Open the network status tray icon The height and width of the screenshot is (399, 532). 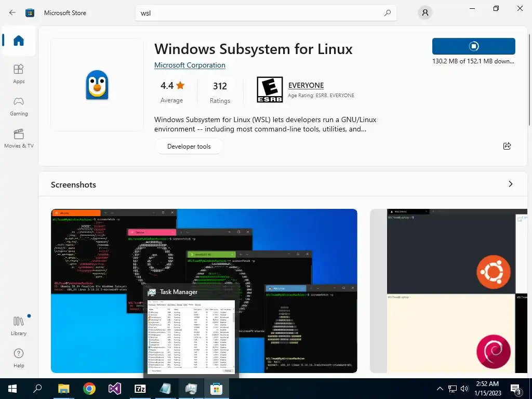pos(453,389)
